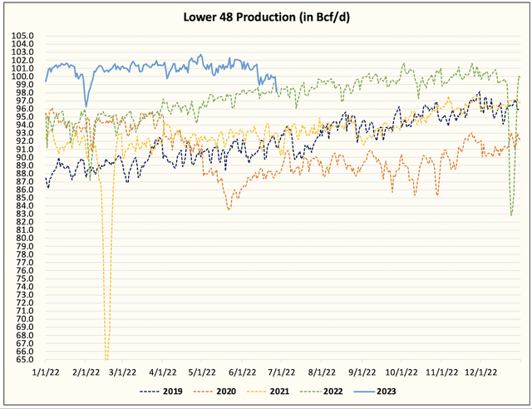Select the 2019 legend entry
Viewport: 532px width, 409px height.
[x=160, y=392]
